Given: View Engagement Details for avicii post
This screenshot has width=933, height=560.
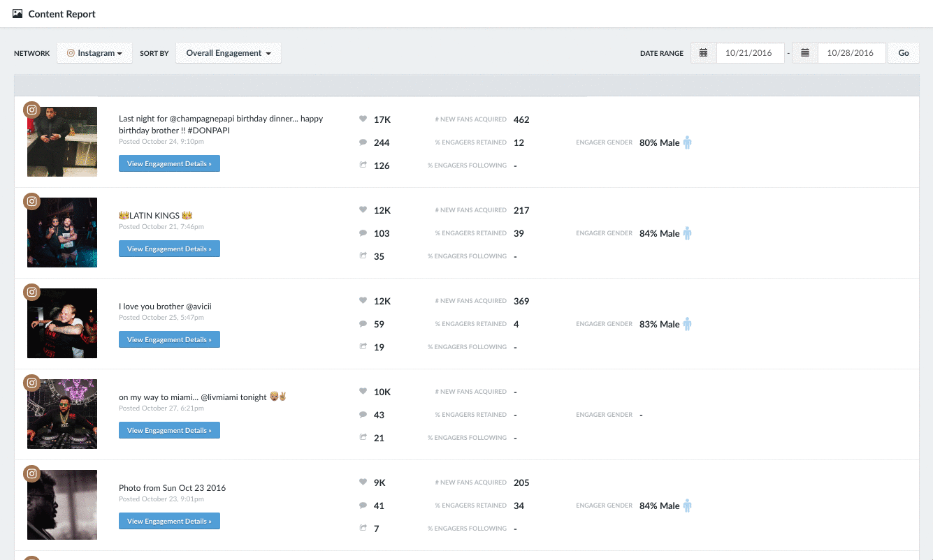Looking at the screenshot, I should coord(169,339).
